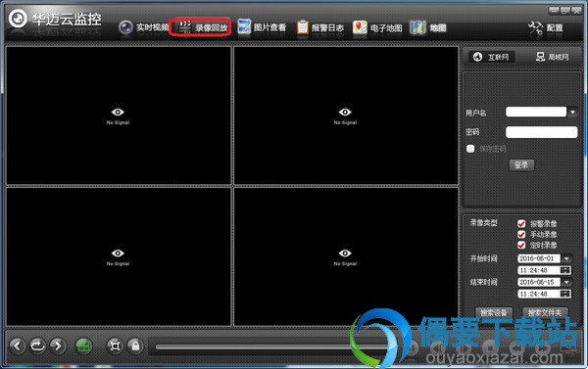Open 图片查看 picture viewer
The height and width of the screenshot is (369, 588).
coord(262,27)
